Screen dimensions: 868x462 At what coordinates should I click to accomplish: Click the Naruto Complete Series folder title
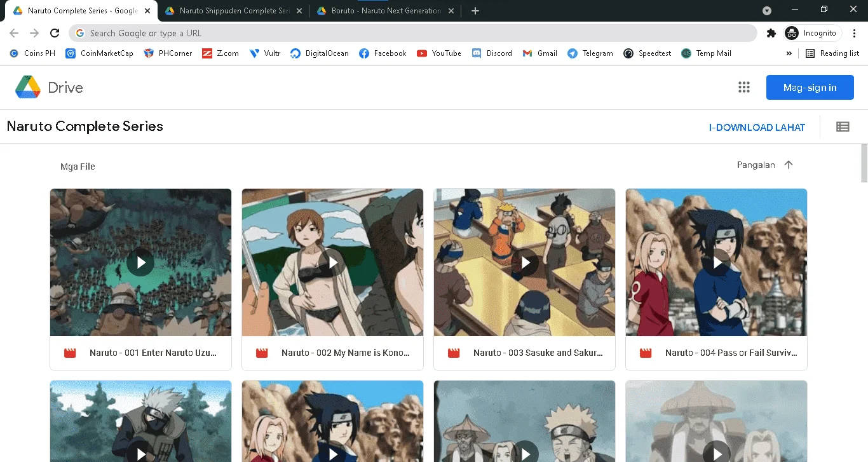pyautogui.click(x=85, y=126)
